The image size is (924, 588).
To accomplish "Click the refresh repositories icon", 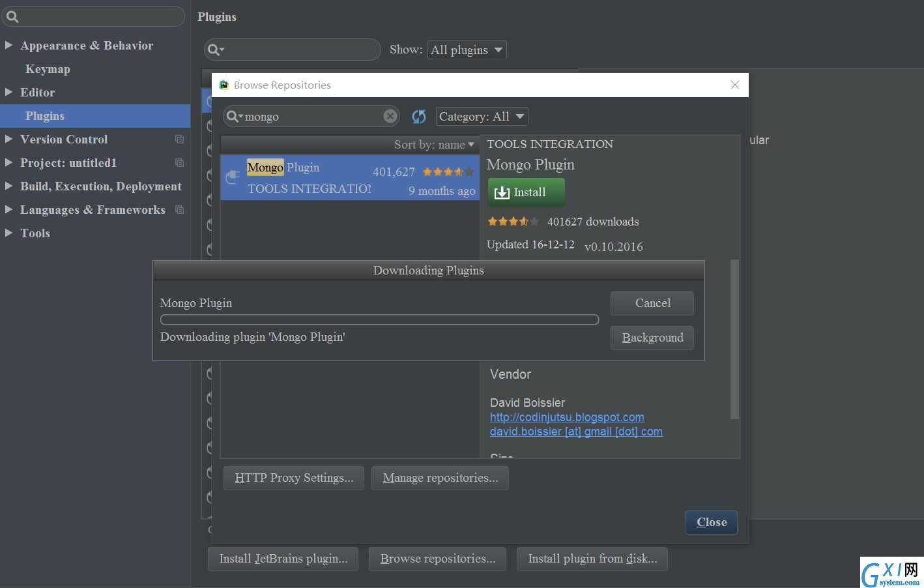I will pos(418,117).
